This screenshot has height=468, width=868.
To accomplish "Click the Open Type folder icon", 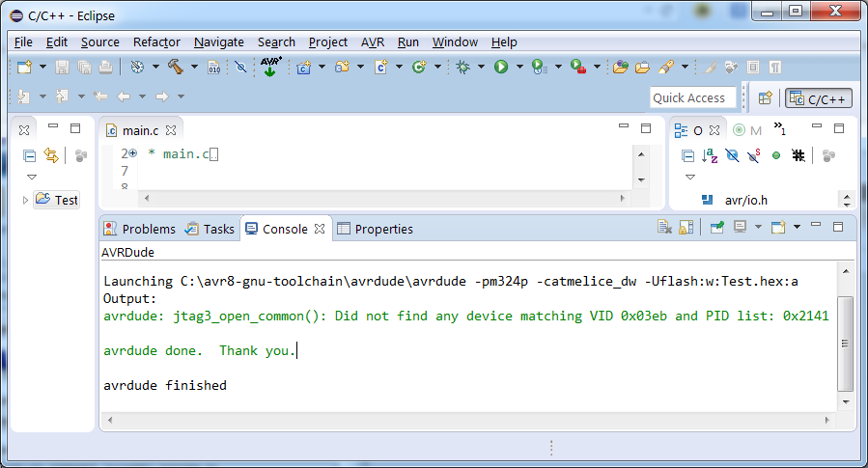I will tap(621, 67).
